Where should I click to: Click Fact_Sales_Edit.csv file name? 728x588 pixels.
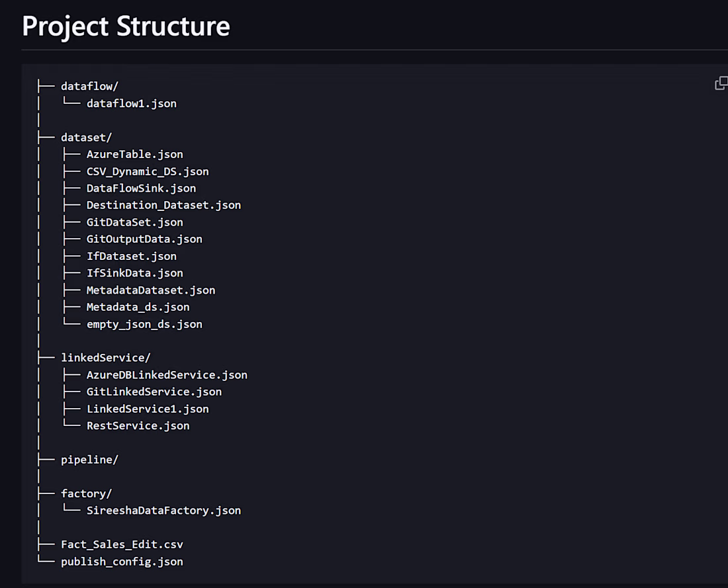(x=122, y=544)
